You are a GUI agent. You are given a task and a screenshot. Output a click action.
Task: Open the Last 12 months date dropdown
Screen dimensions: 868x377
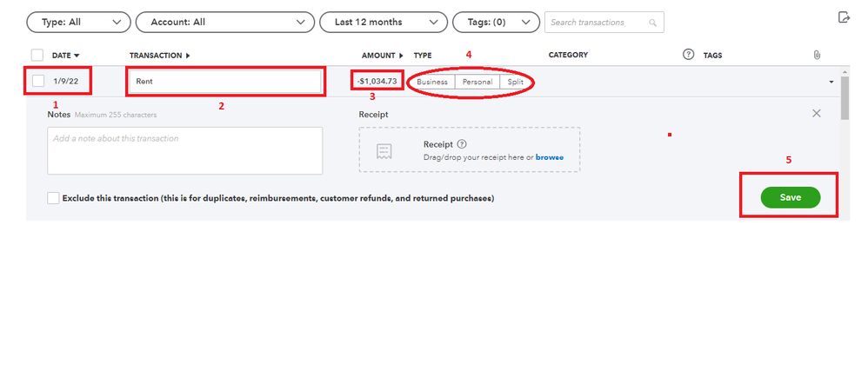pos(383,22)
